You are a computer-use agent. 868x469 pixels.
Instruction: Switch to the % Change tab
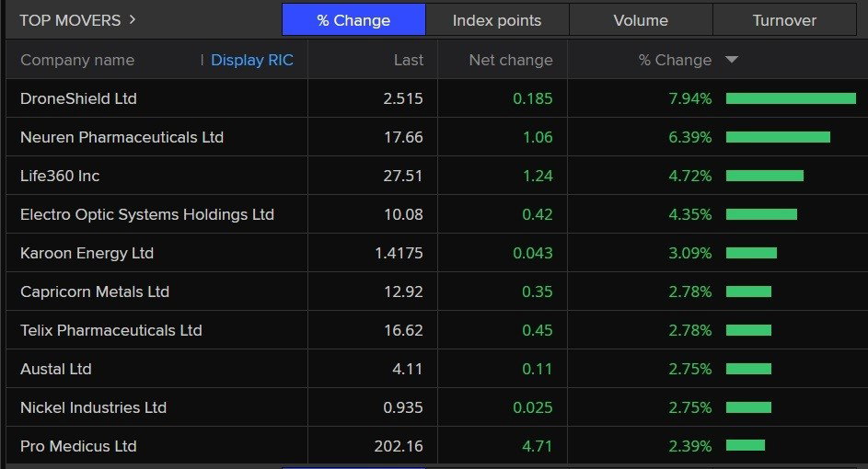(x=353, y=20)
